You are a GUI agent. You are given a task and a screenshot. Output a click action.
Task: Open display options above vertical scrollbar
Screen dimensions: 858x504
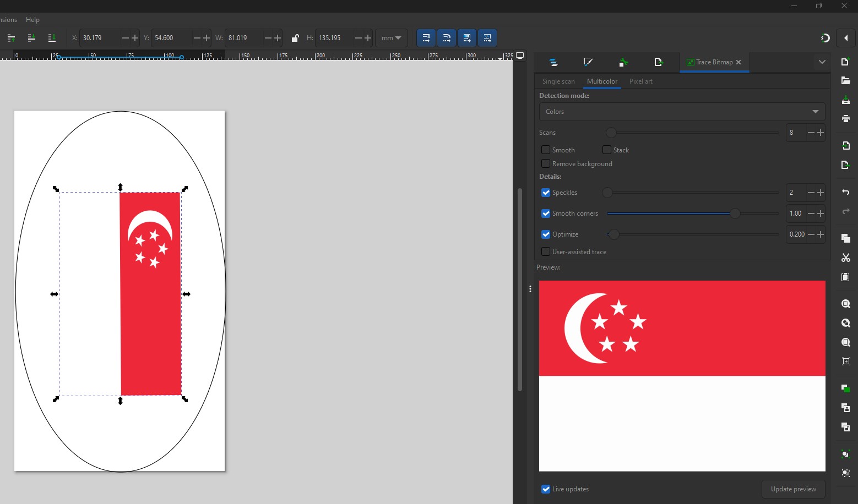520,56
